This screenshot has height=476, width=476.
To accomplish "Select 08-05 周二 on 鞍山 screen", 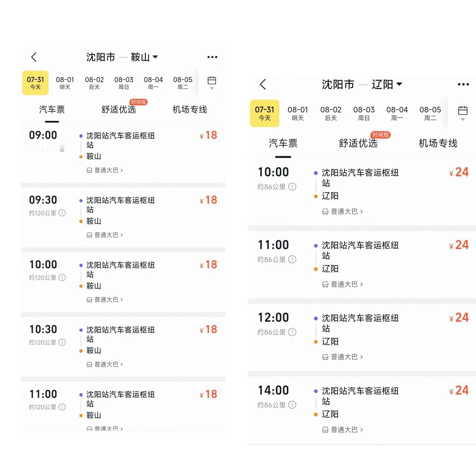I will coord(183,83).
